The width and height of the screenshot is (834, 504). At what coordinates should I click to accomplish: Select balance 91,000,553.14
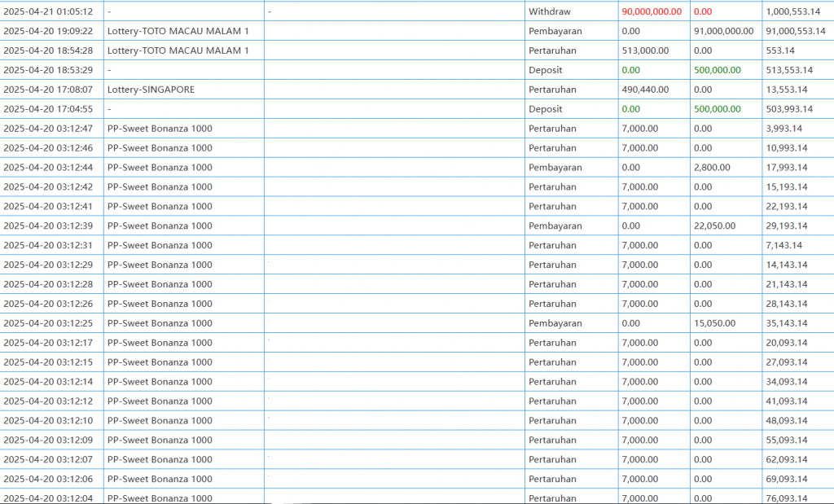click(x=796, y=31)
